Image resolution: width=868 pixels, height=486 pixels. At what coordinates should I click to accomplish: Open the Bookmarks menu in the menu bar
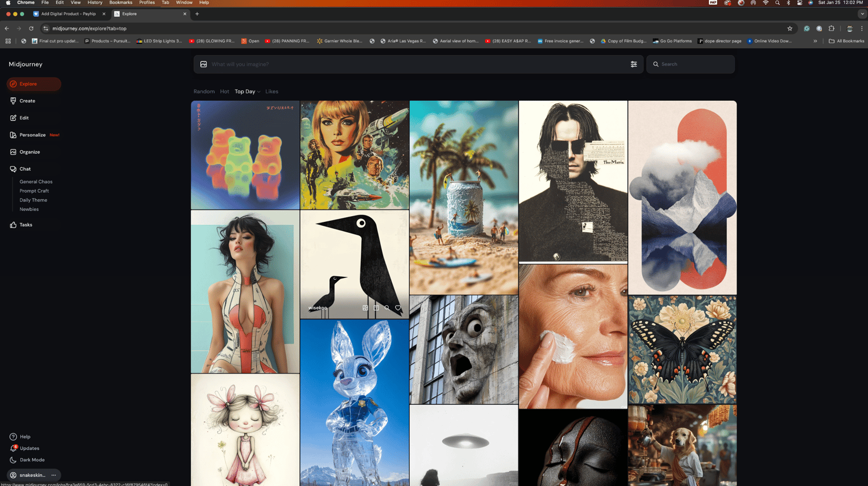point(121,3)
